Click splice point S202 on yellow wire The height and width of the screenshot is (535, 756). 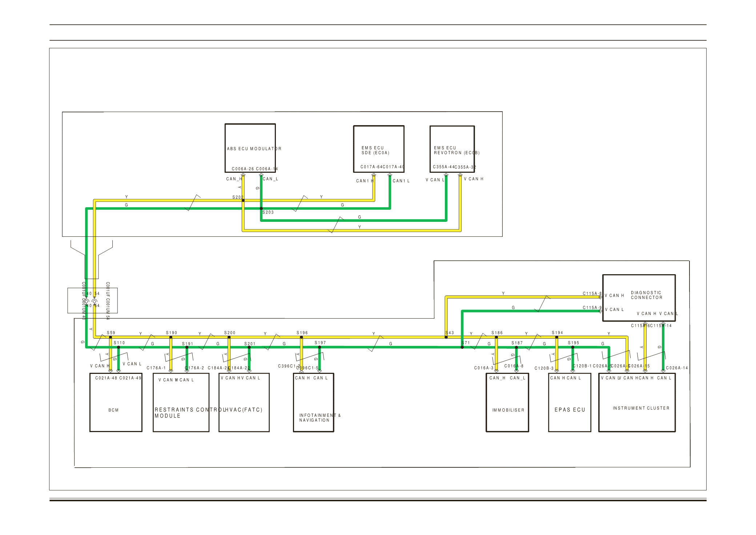[x=243, y=200]
